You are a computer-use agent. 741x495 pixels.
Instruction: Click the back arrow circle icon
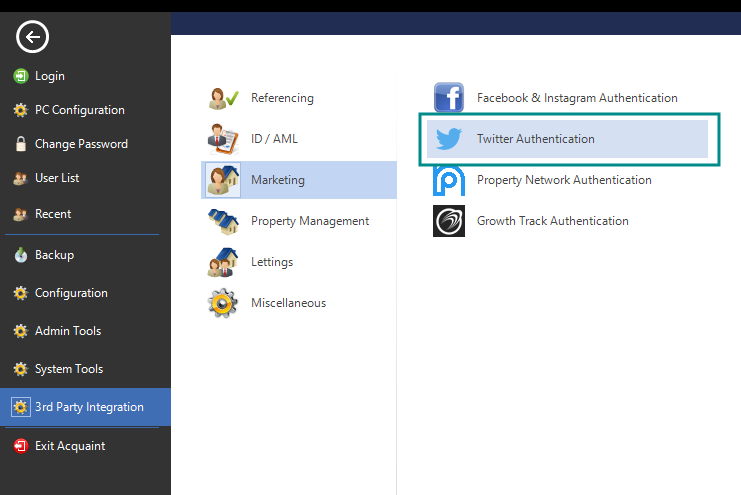33,38
